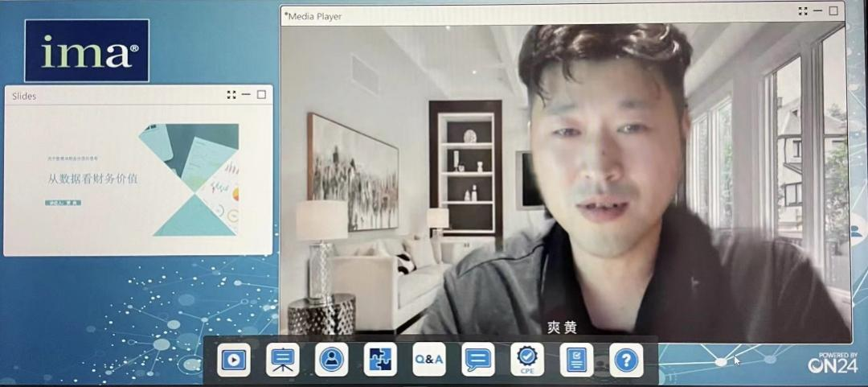Click the slide title 从数据看财务价值
Image resolution: width=868 pixels, height=387 pixels.
pos(92,179)
